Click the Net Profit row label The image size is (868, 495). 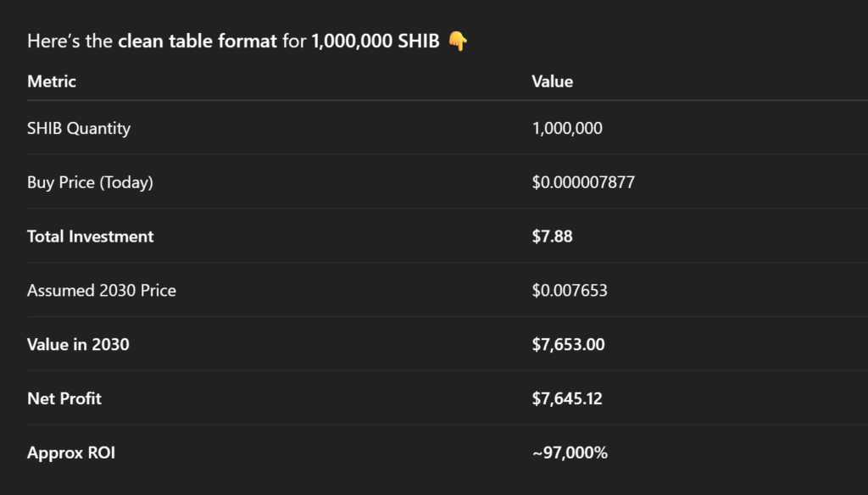64,398
